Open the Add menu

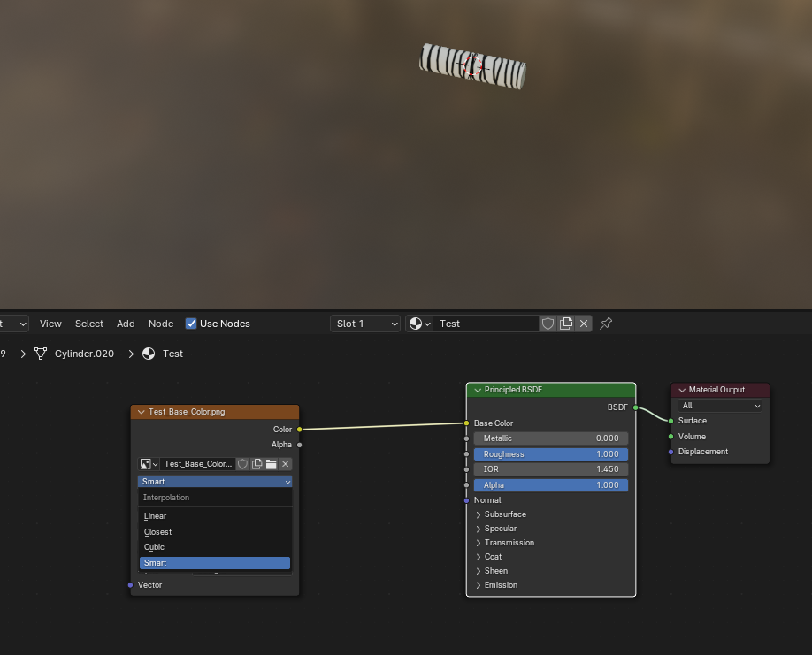click(x=126, y=324)
